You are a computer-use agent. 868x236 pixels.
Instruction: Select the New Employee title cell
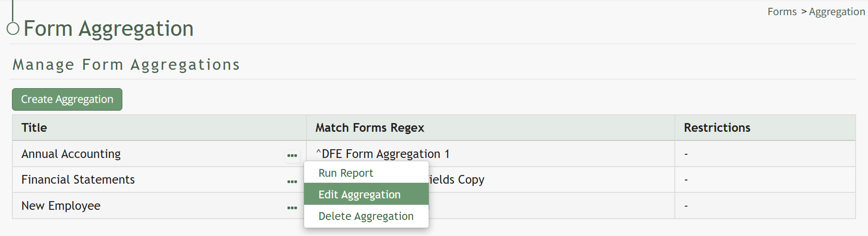click(61, 206)
